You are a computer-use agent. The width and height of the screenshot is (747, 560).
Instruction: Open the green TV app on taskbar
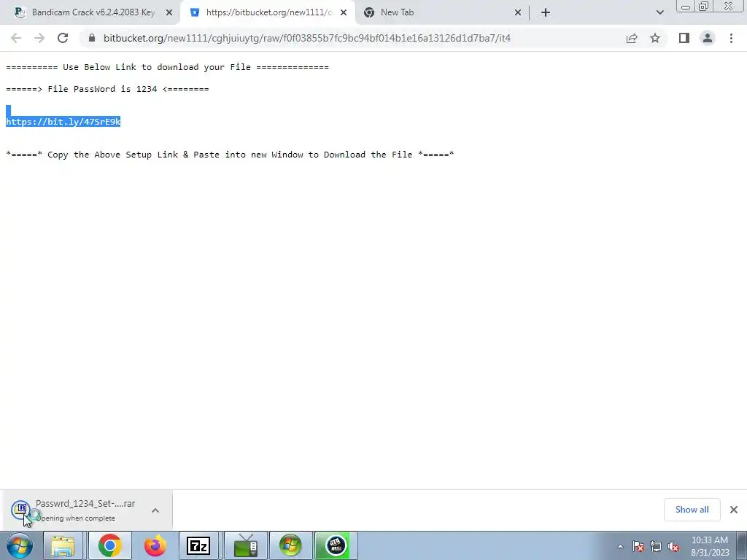click(245, 545)
